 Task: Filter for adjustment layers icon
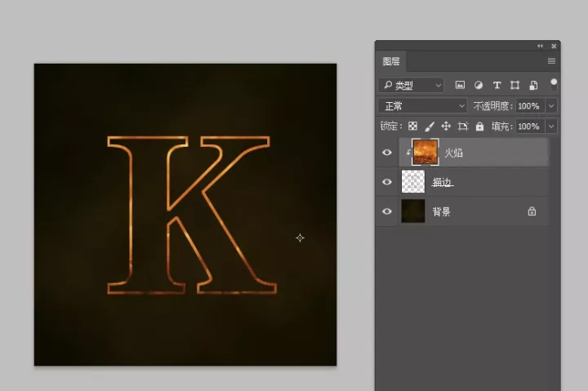point(478,85)
